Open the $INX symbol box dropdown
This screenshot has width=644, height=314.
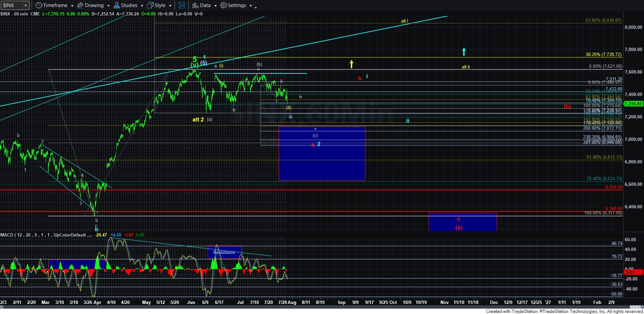(x=25, y=5)
